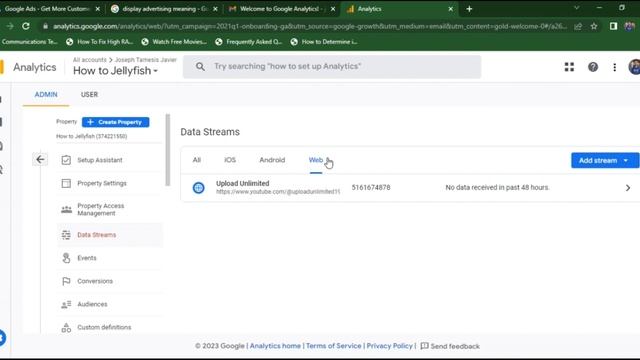This screenshot has height=360, width=640.
Task: Click the browser address bar URL
Action: tap(309, 26)
